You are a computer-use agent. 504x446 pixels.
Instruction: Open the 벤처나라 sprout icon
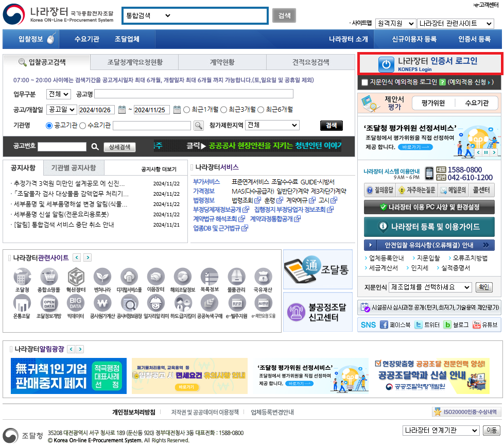[x=102, y=277]
